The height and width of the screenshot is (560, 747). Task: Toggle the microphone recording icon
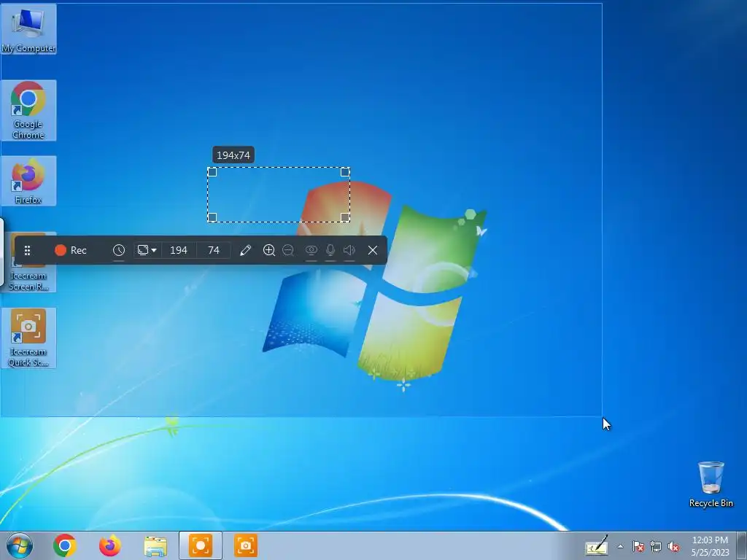330,250
